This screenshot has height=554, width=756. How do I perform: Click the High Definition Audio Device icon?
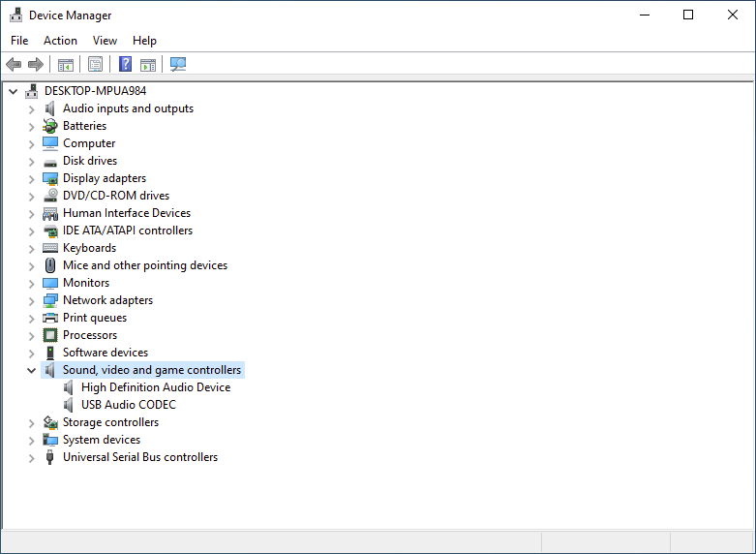point(69,387)
